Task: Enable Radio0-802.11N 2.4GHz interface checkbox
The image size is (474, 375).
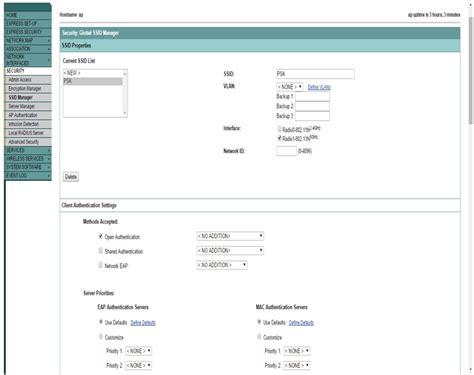Action: click(x=280, y=129)
